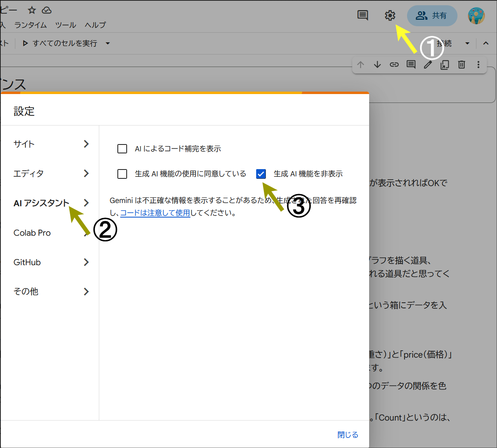The image size is (497, 448).
Task: Click the user profile avatar
Action: point(476,16)
